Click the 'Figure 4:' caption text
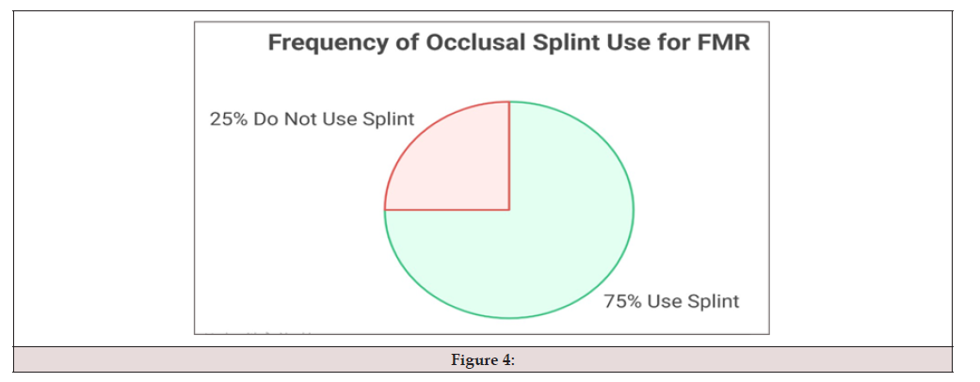This screenshot has height=382, width=980. [x=483, y=360]
